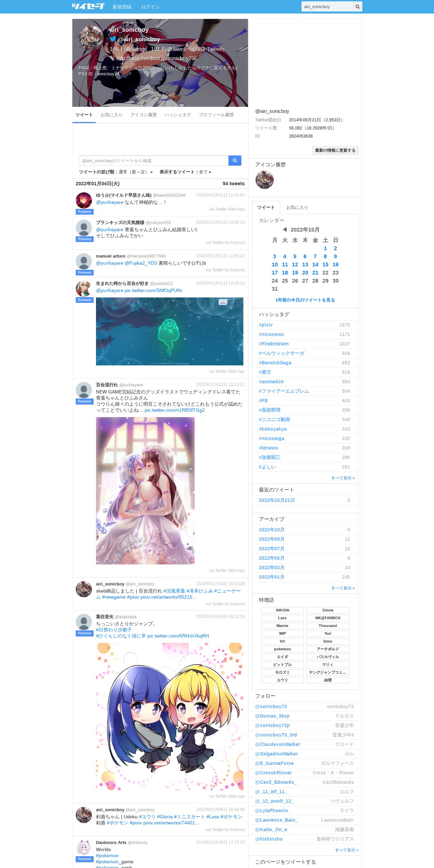Open followed user @sonicboy73

(x=271, y=706)
